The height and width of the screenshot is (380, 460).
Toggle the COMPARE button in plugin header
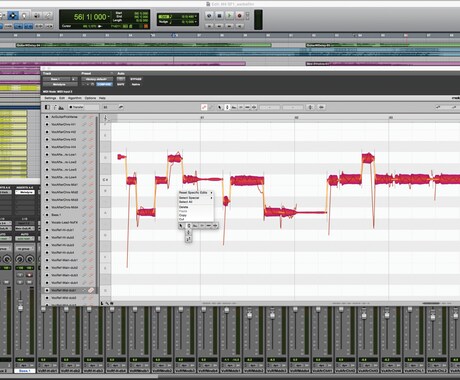(x=104, y=85)
